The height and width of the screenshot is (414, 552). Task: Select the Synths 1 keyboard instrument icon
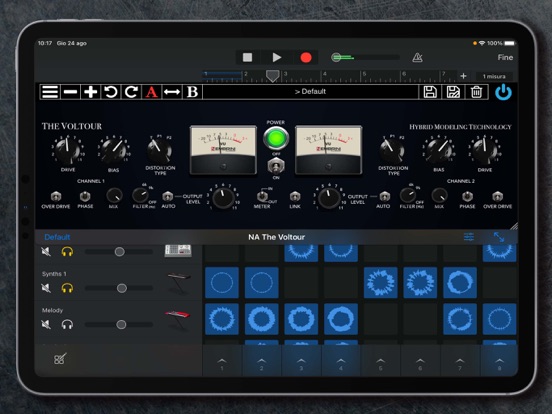pos(179,282)
